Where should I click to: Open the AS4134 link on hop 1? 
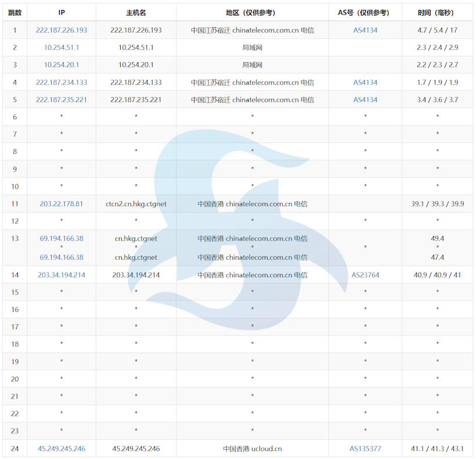coord(365,30)
